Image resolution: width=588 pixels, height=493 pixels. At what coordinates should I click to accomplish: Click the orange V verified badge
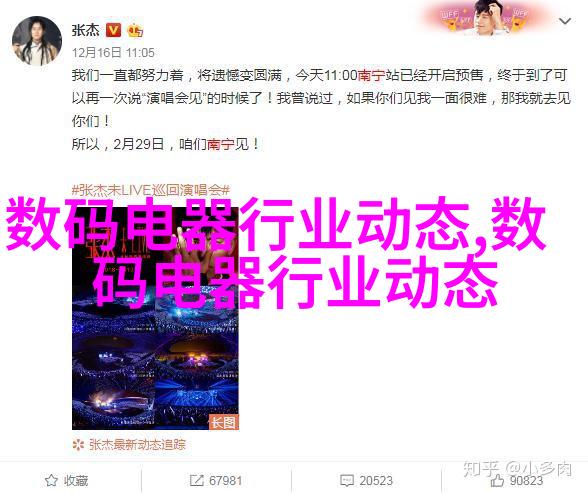coord(114,30)
